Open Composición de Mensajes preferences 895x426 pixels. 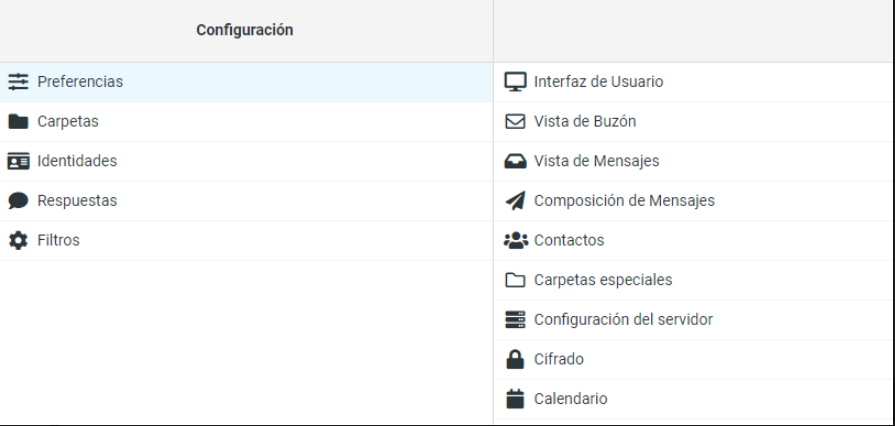coord(694,201)
